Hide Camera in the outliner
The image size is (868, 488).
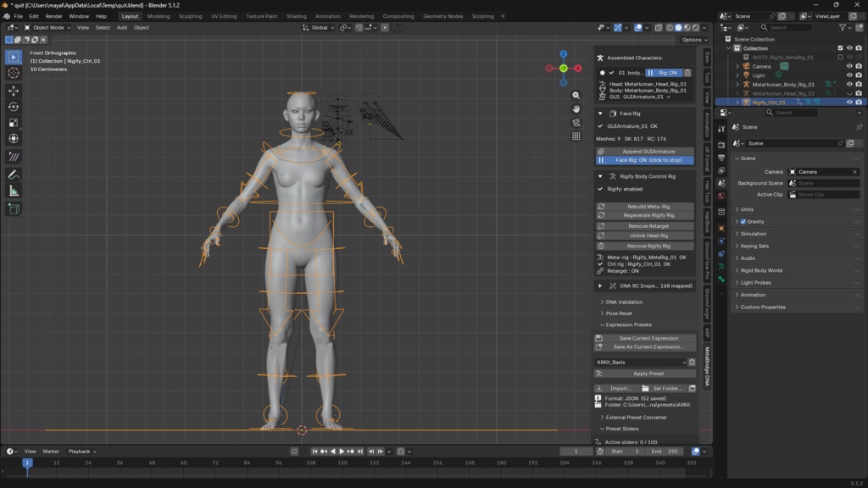click(x=849, y=66)
